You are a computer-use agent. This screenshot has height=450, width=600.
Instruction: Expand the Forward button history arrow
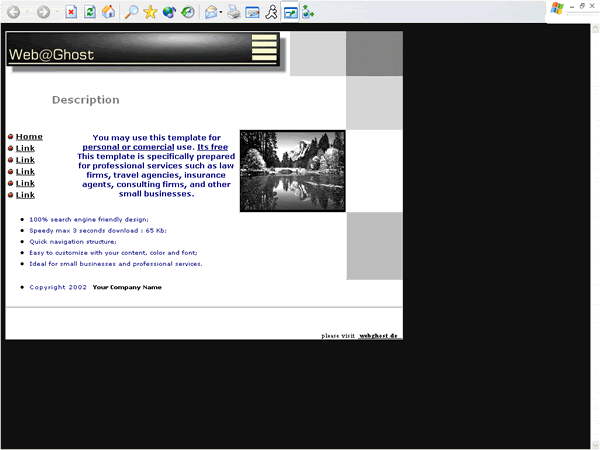(57, 12)
